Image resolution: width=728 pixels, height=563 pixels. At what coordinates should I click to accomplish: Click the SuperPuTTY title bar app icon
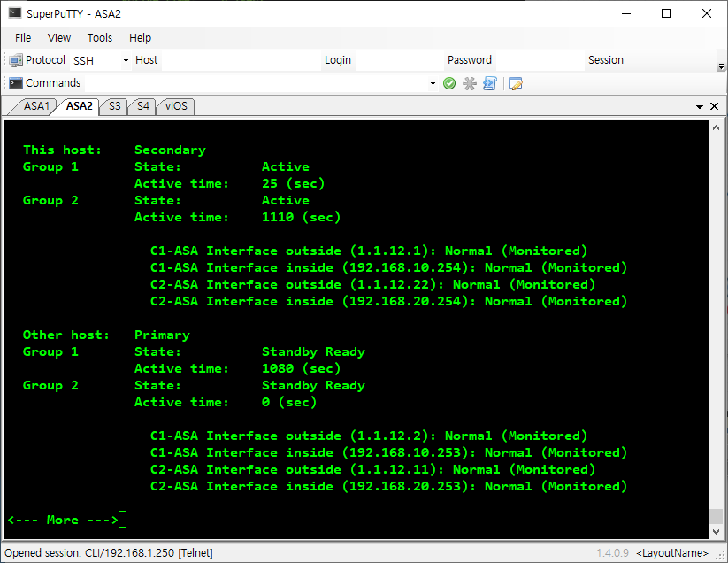15,13
